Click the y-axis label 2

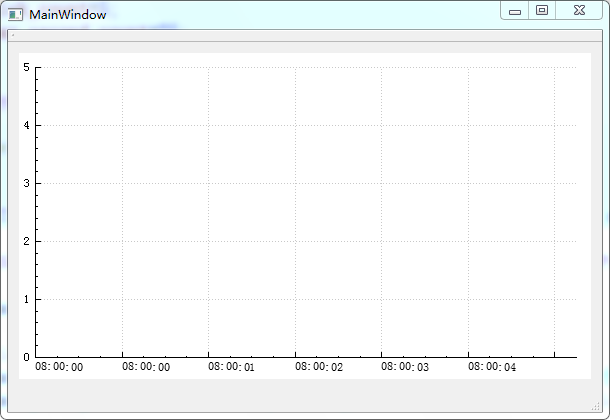pos(26,241)
